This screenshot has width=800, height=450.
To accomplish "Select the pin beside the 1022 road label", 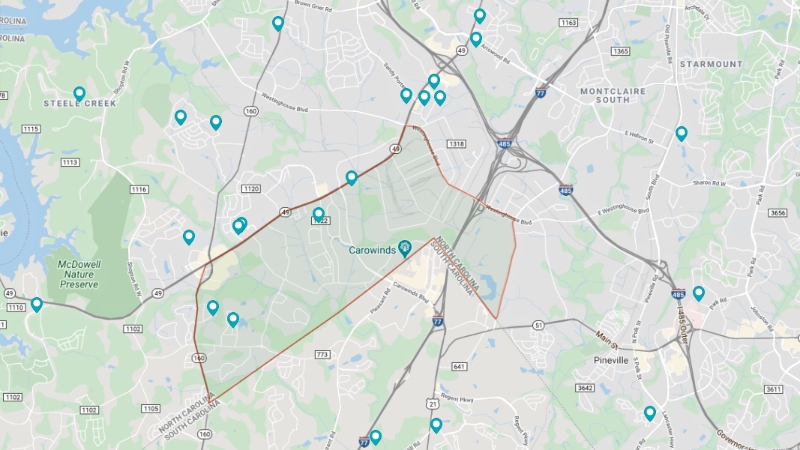I will pyautogui.click(x=318, y=214).
